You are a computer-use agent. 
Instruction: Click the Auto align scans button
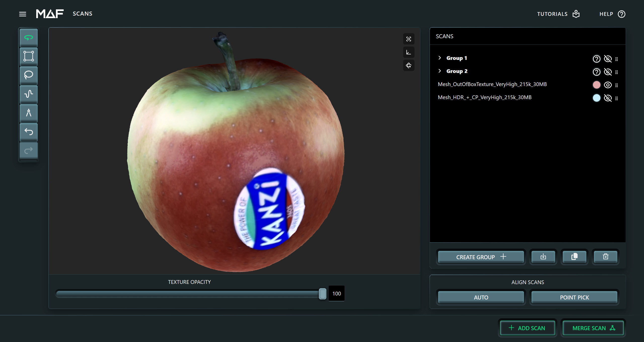481,297
